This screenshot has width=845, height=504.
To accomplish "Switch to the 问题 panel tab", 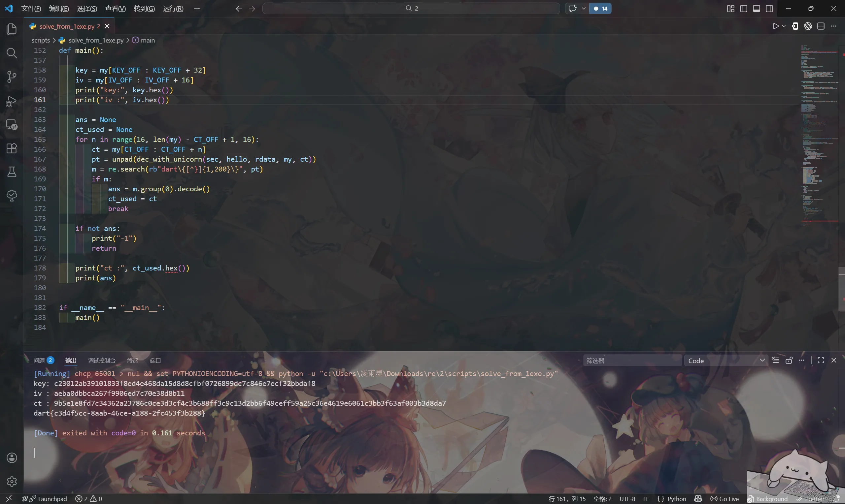I will (x=44, y=360).
